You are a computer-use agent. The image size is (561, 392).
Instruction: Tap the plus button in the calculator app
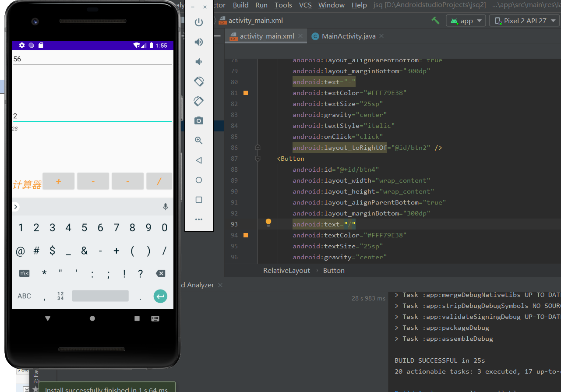coord(59,181)
